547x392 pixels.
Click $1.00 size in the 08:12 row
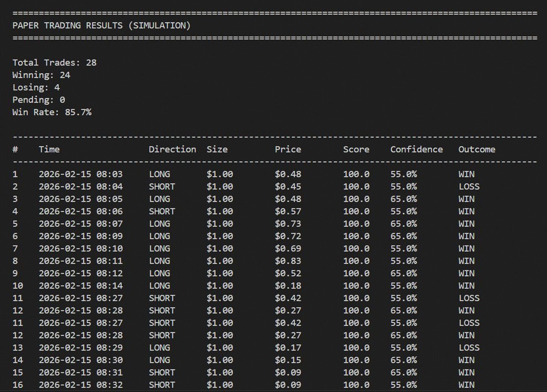[220, 273]
